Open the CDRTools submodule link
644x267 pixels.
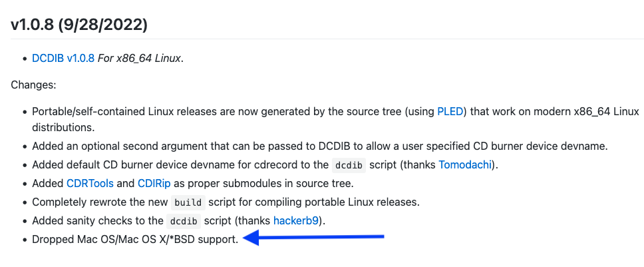(90, 184)
